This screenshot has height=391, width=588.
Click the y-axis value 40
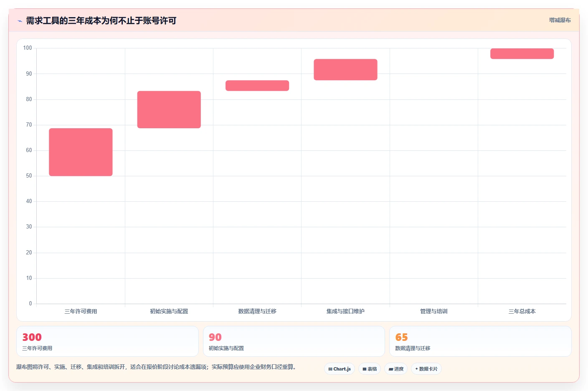[x=29, y=201]
